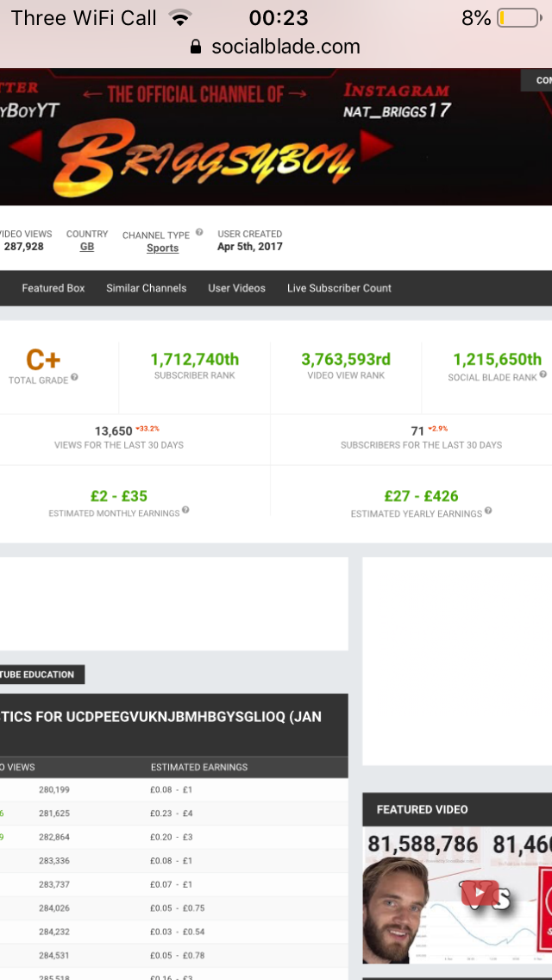
Task: Tap the help icon beside Channel Type
Action: (x=198, y=233)
